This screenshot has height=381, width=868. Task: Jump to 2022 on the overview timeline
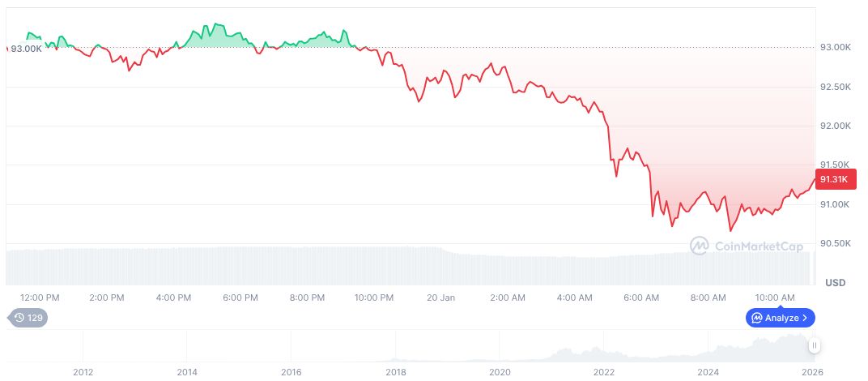tap(604, 372)
